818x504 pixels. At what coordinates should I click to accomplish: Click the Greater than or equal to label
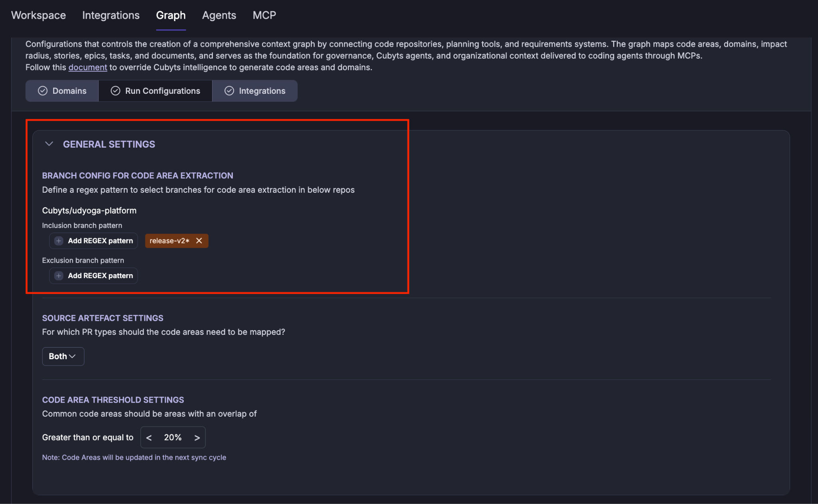point(88,437)
